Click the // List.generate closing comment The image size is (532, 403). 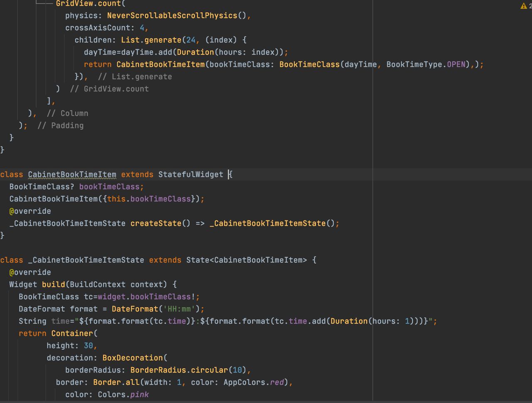135,77
